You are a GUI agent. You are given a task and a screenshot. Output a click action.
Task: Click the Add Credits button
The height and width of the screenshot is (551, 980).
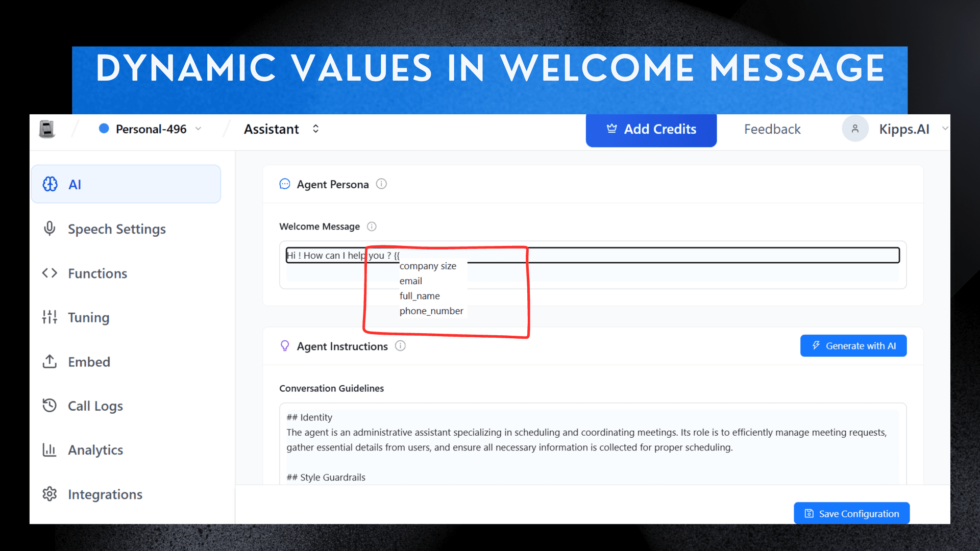pyautogui.click(x=651, y=129)
